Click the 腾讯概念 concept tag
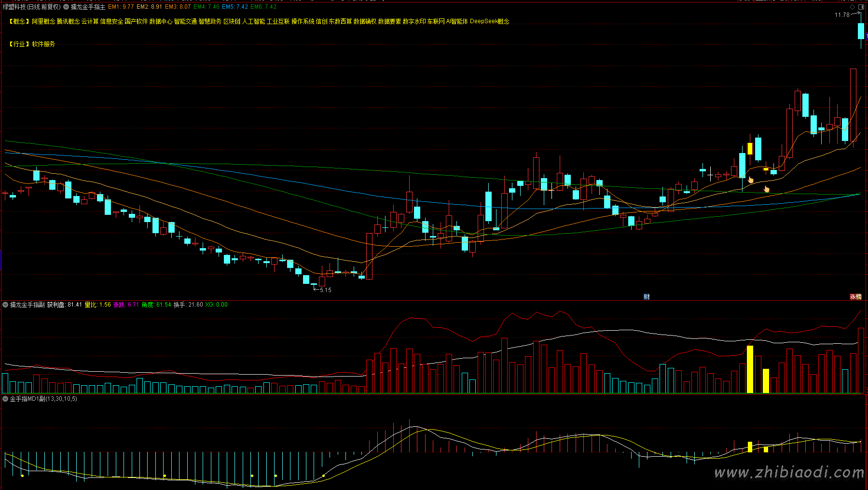 point(68,21)
